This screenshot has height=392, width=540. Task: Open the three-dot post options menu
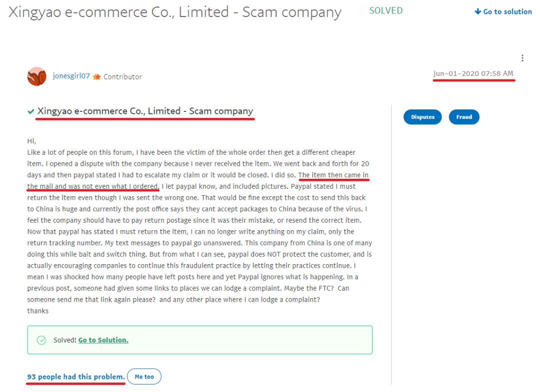[x=522, y=58]
